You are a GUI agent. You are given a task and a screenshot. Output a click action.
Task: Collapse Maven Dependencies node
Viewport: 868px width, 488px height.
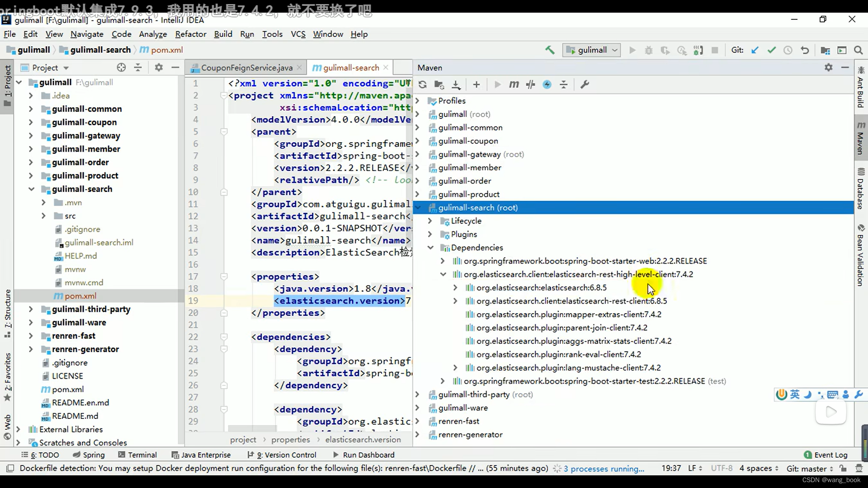pos(430,248)
